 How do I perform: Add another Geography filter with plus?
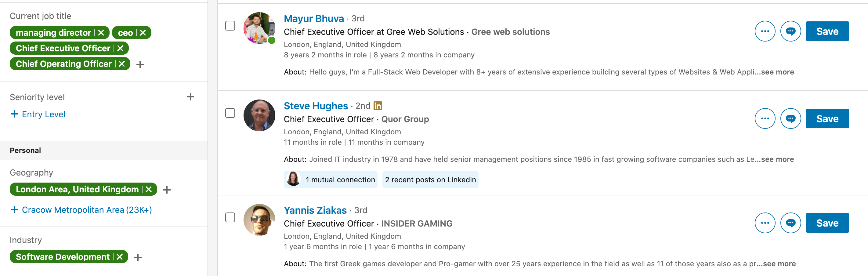(167, 190)
